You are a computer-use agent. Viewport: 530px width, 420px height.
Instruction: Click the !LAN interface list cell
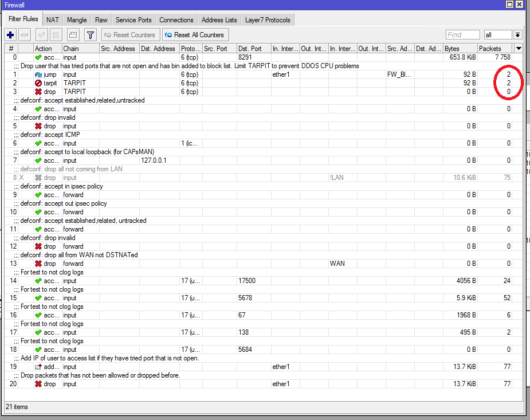[343, 178]
